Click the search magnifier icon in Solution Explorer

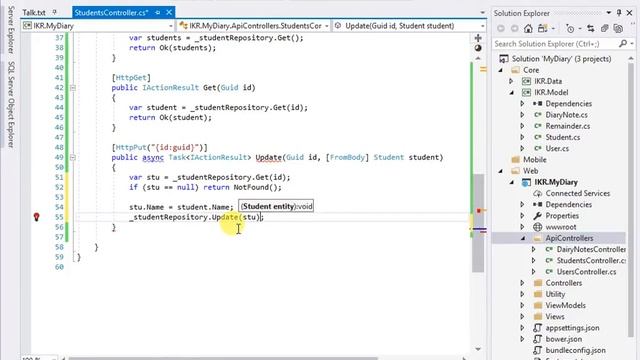coord(622,43)
